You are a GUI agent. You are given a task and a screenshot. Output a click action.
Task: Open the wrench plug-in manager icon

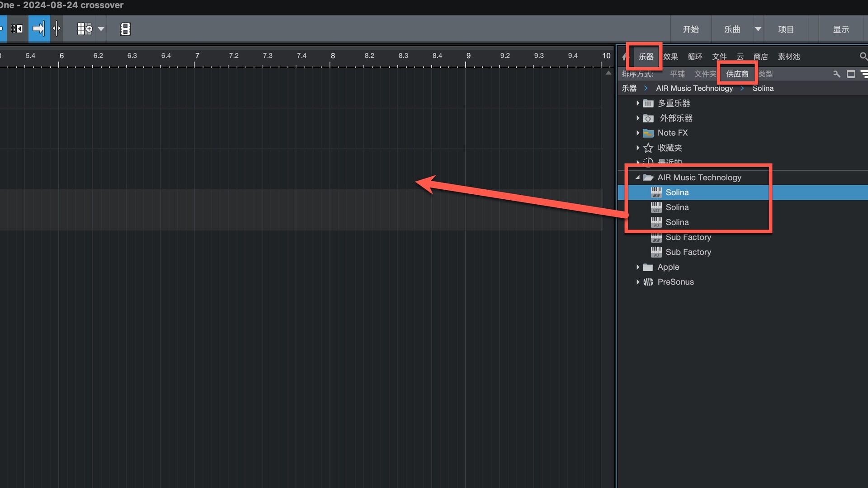pyautogui.click(x=837, y=74)
